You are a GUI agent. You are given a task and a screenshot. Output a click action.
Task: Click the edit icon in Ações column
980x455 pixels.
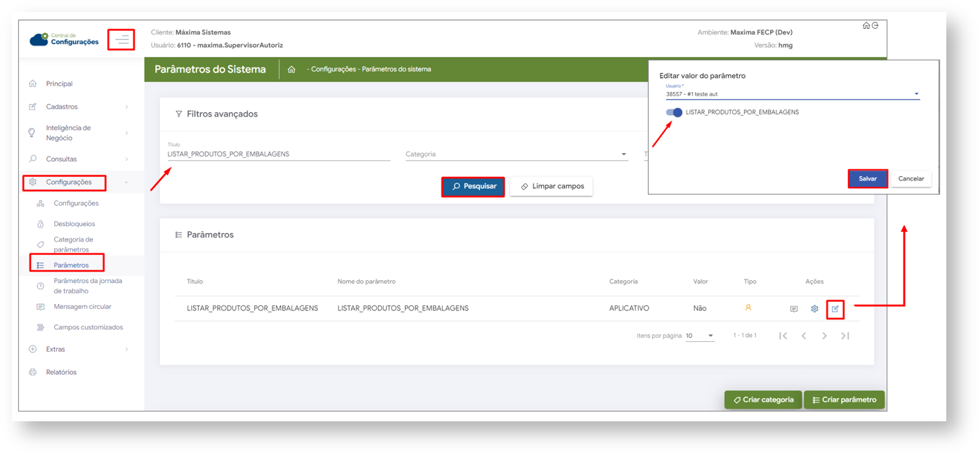tap(835, 309)
